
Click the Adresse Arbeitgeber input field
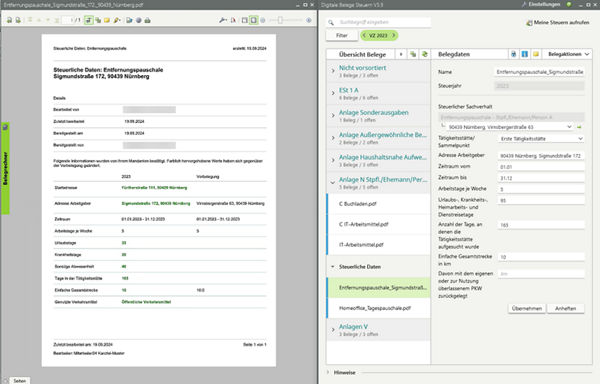pyautogui.click(x=541, y=156)
